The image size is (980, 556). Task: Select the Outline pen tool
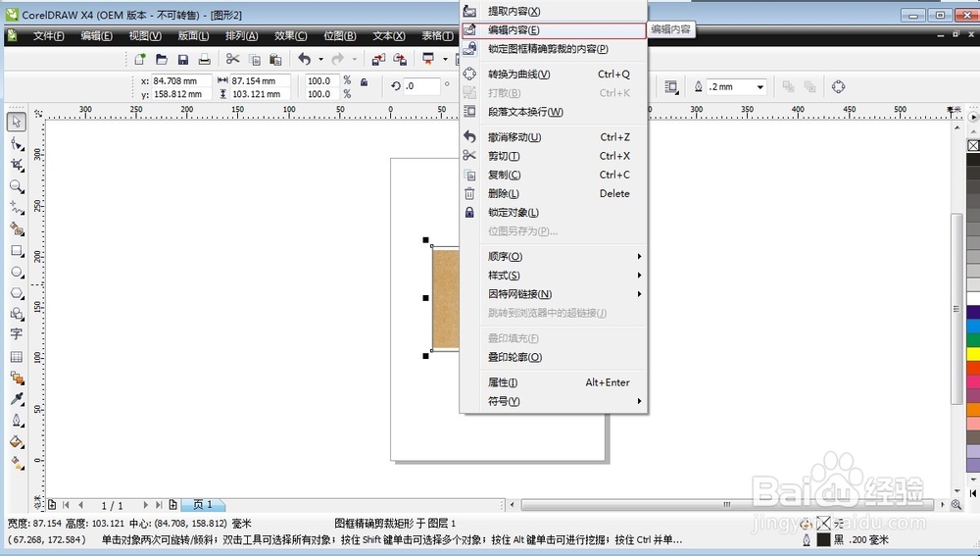[x=17, y=421]
